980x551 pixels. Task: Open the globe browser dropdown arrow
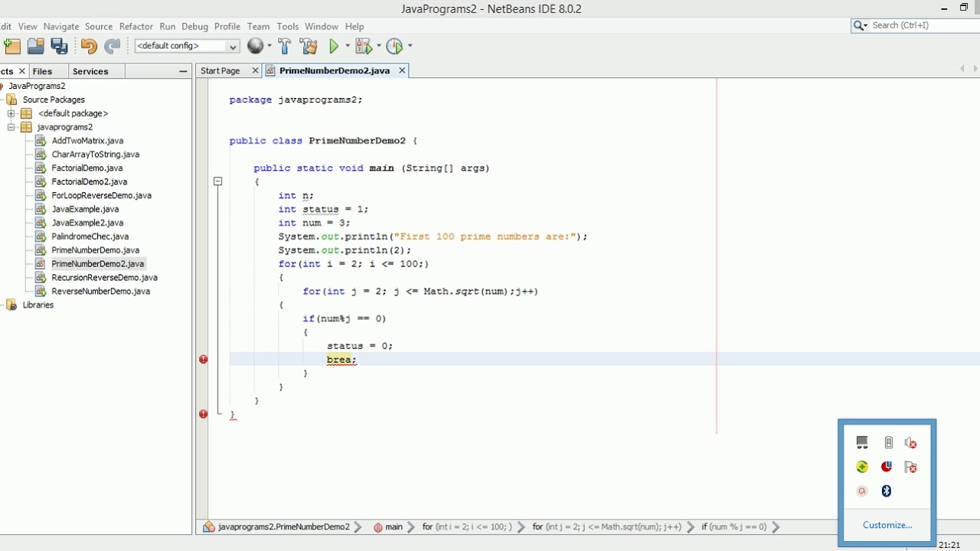click(x=269, y=46)
